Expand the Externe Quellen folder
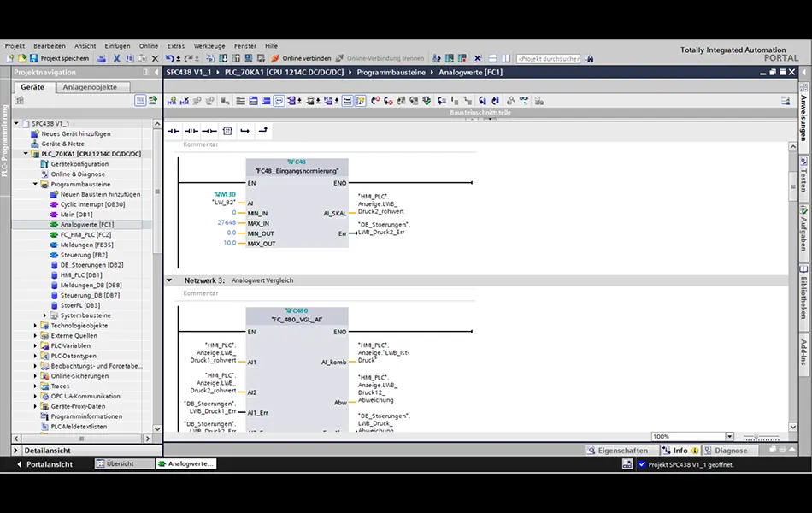The width and height of the screenshot is (812, 513). 36,336
